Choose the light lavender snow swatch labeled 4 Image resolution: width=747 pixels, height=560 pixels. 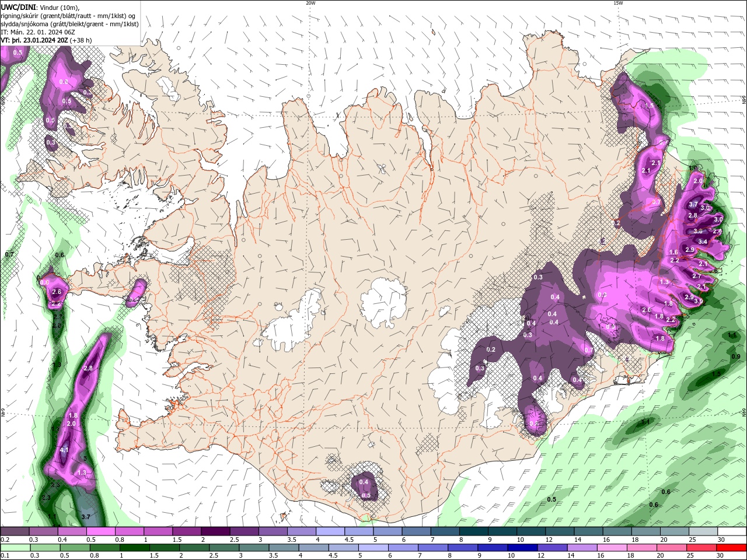click(x=330, y=531)
